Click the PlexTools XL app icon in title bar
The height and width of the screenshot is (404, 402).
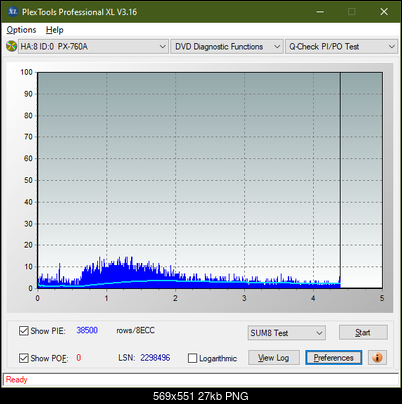[x=13, y=12]
